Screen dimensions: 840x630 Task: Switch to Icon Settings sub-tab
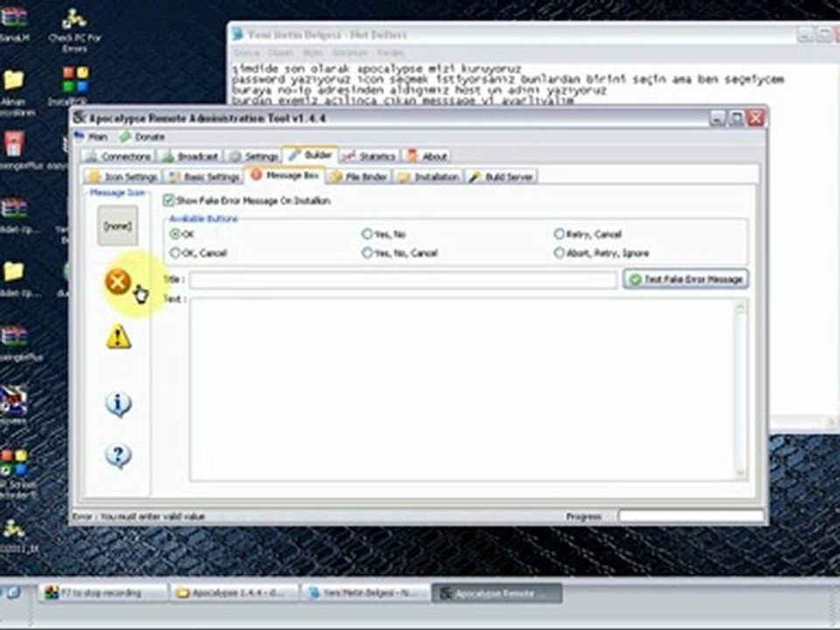point(122,177)
